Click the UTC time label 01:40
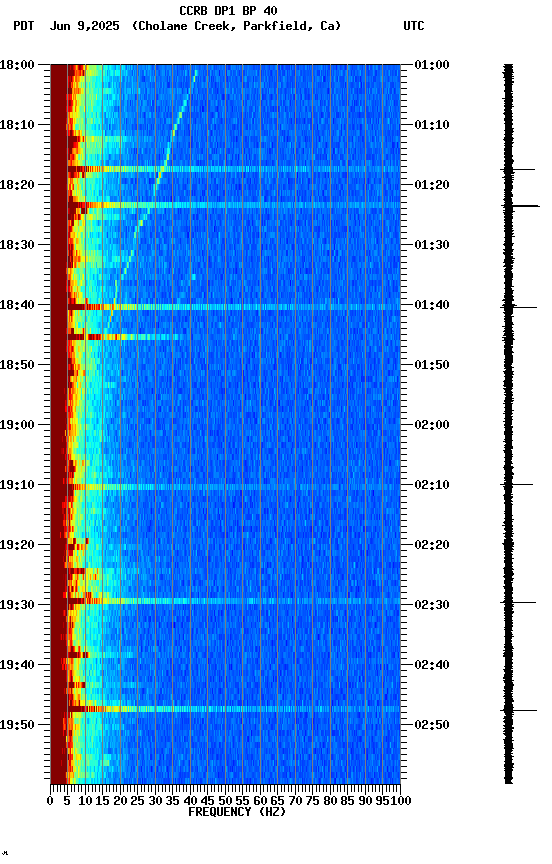 (432, 305)
